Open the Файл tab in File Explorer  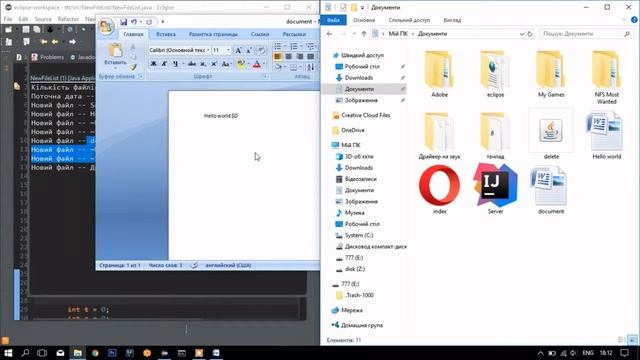[333, 20]
